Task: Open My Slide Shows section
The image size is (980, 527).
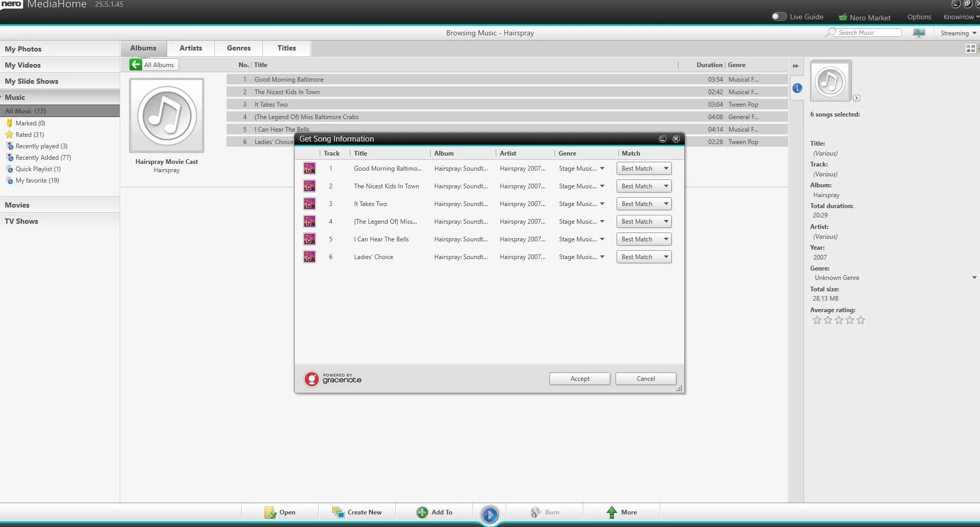Action: pyautogui.click(x=60, y=81)
